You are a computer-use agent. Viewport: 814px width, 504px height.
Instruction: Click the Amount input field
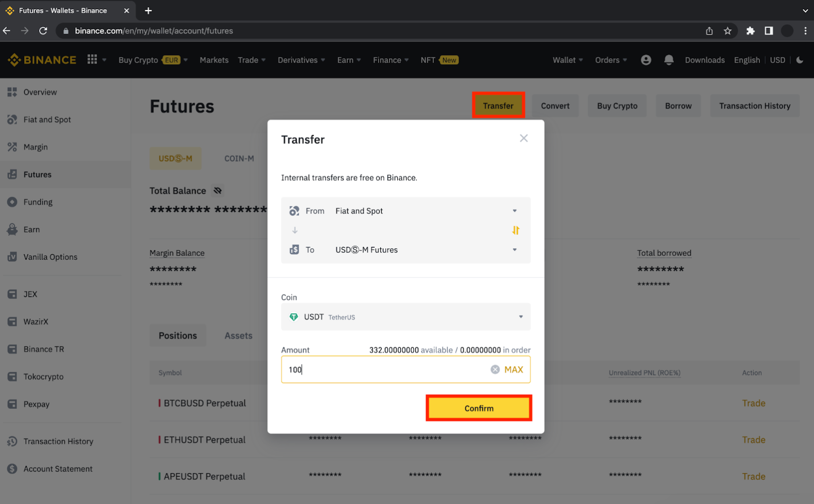click(x=405, y=369)
